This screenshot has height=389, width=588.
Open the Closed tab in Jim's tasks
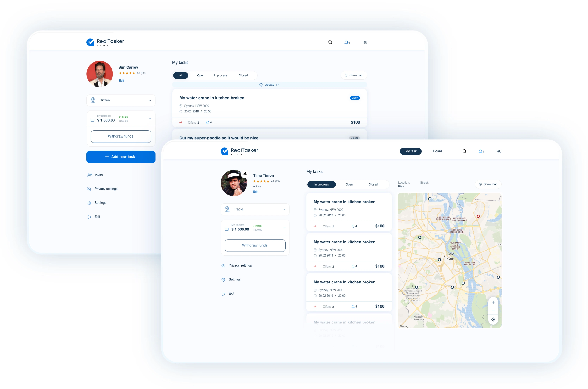(x=243, y=75)
